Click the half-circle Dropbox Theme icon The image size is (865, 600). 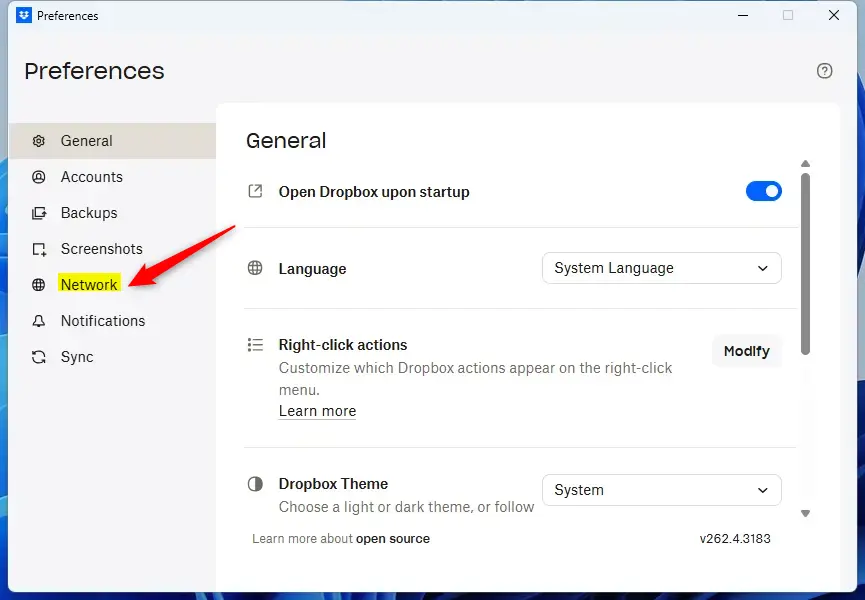[255, 484]
